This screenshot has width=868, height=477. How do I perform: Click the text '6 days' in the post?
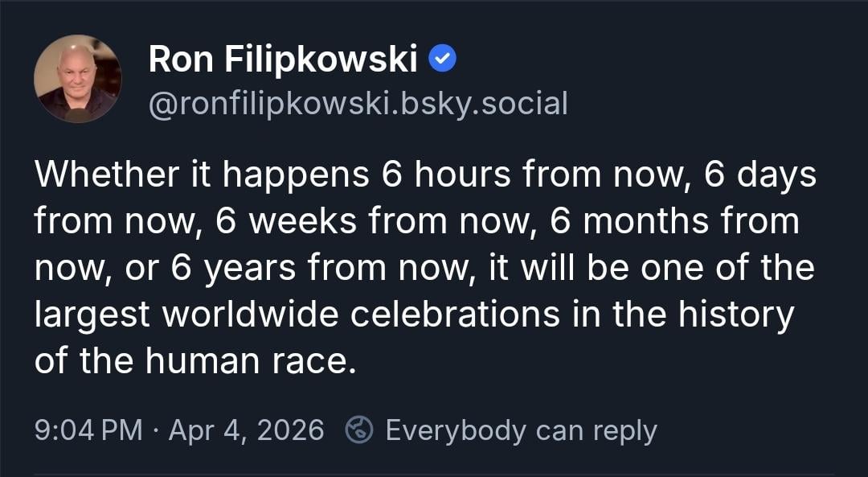pos(760,175)
